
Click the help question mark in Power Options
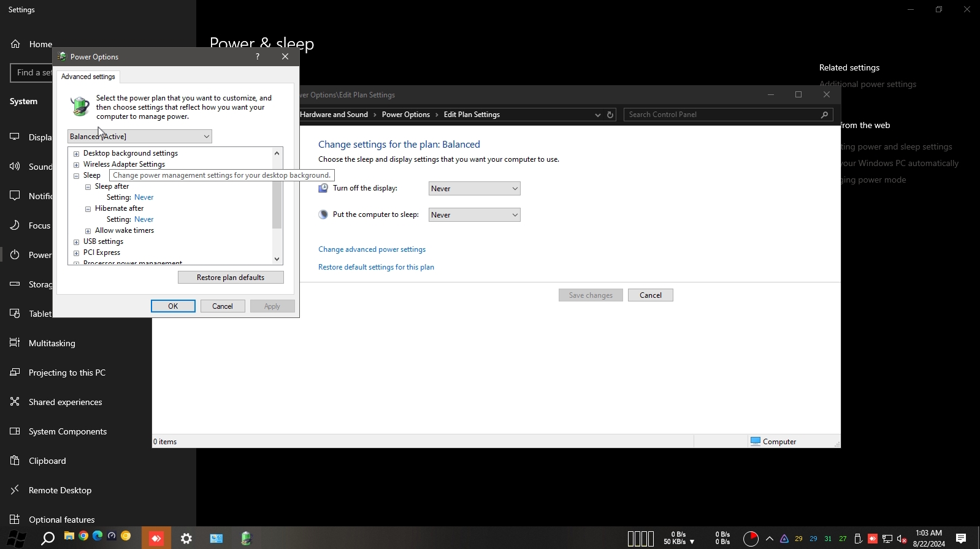click(x=258, y=56)
